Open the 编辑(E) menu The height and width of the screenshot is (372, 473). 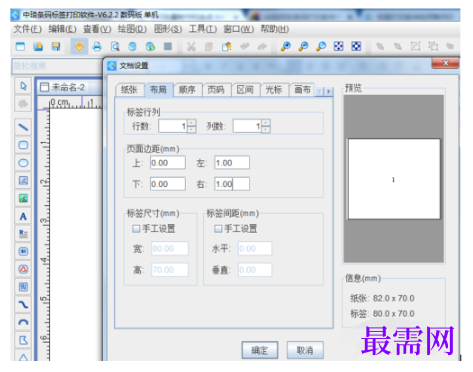tap(62, 29)
